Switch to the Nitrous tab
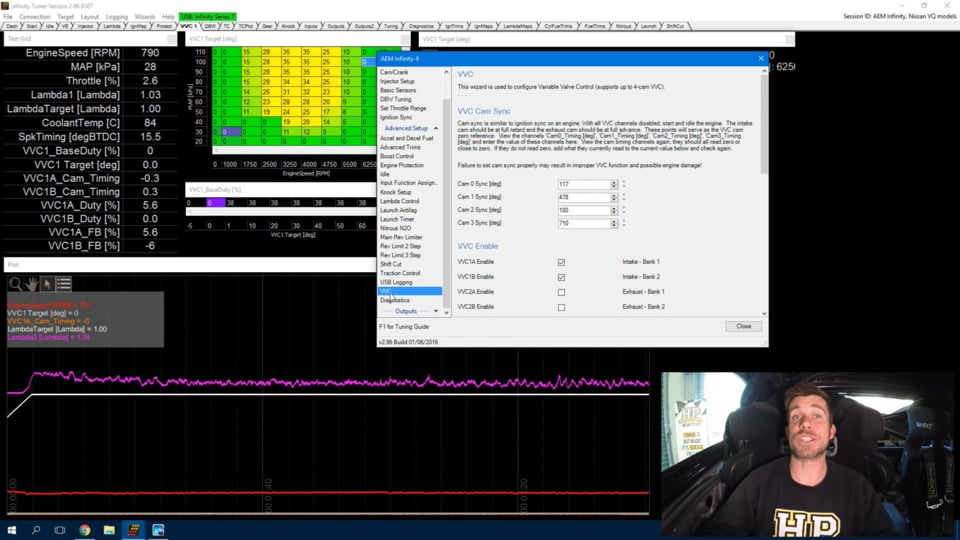This screenshot has width=960, height=540. coord(623,26)
